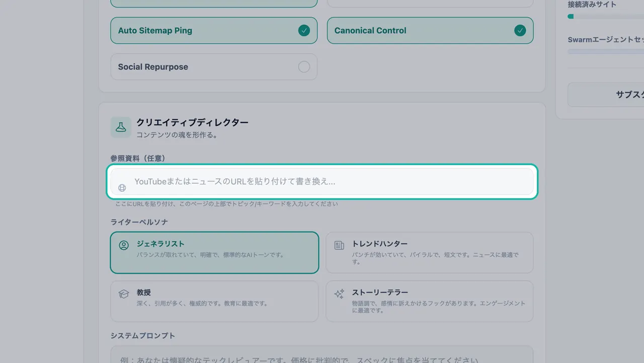Click the システムプロンプト text area

(x=322, y=354)
